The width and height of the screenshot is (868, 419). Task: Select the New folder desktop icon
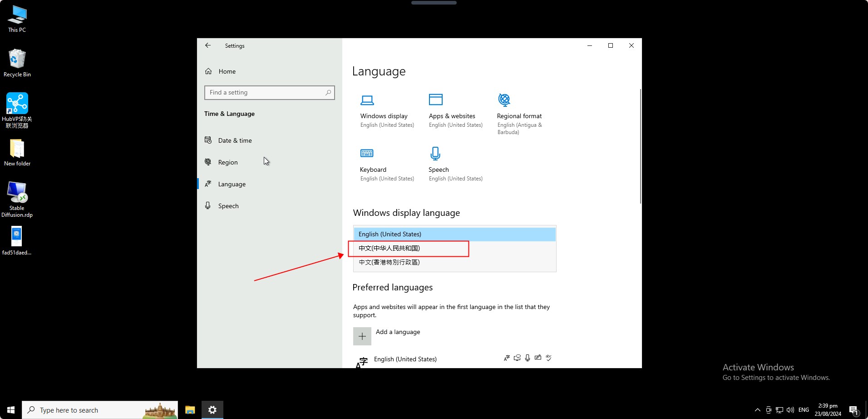click(17, 152)
